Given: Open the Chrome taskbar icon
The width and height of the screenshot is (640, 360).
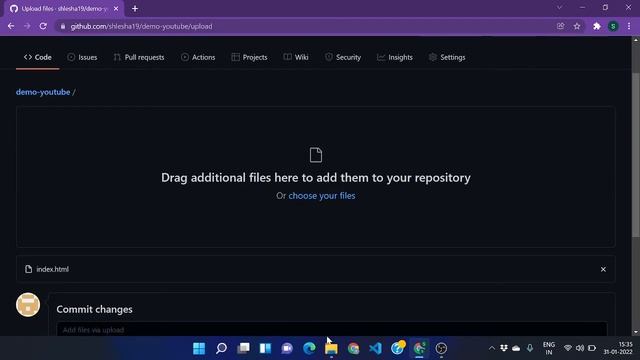Looking at the screenshot, I should point(353,348).
